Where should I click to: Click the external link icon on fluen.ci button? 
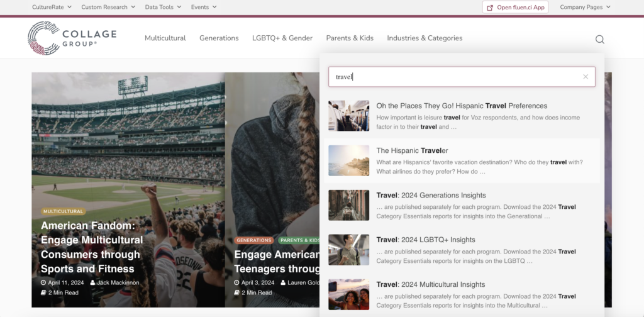[x=489, y=8]
